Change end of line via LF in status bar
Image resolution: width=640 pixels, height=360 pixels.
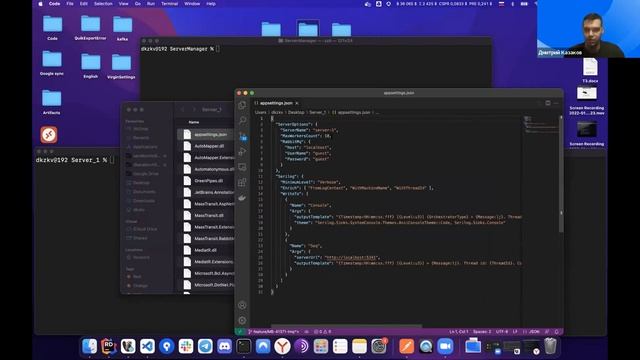515,332
